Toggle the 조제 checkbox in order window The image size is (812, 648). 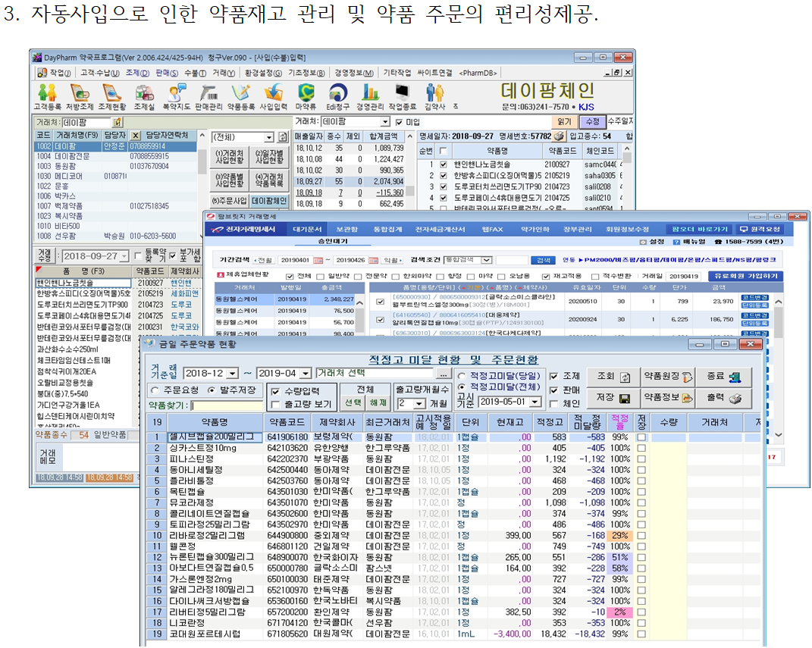tap(553, 376)
